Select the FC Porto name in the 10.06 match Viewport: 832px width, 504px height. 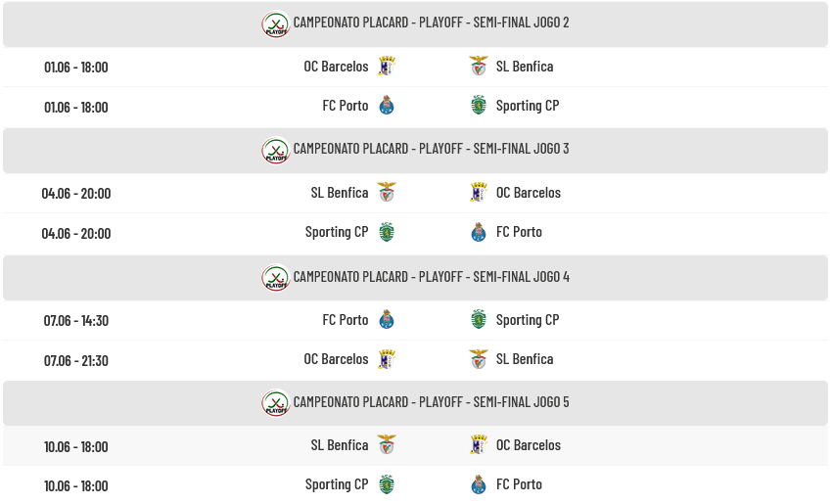click(519, 484)
